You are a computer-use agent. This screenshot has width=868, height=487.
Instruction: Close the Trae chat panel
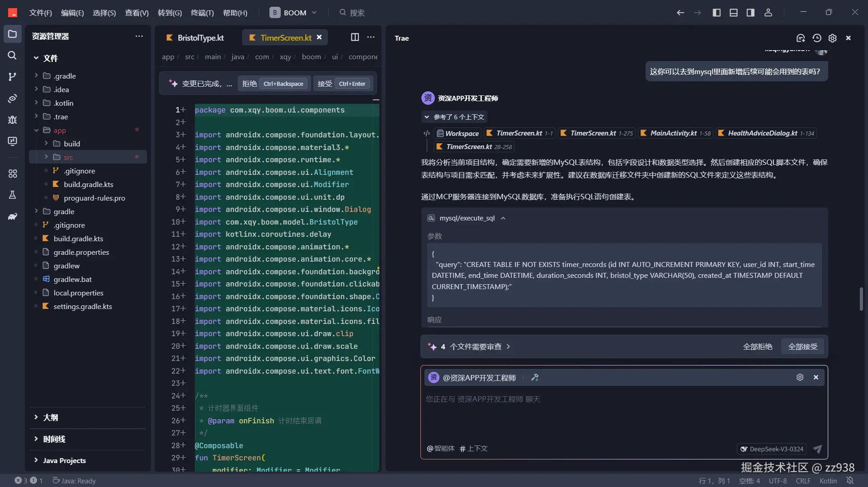click(848, 38)
